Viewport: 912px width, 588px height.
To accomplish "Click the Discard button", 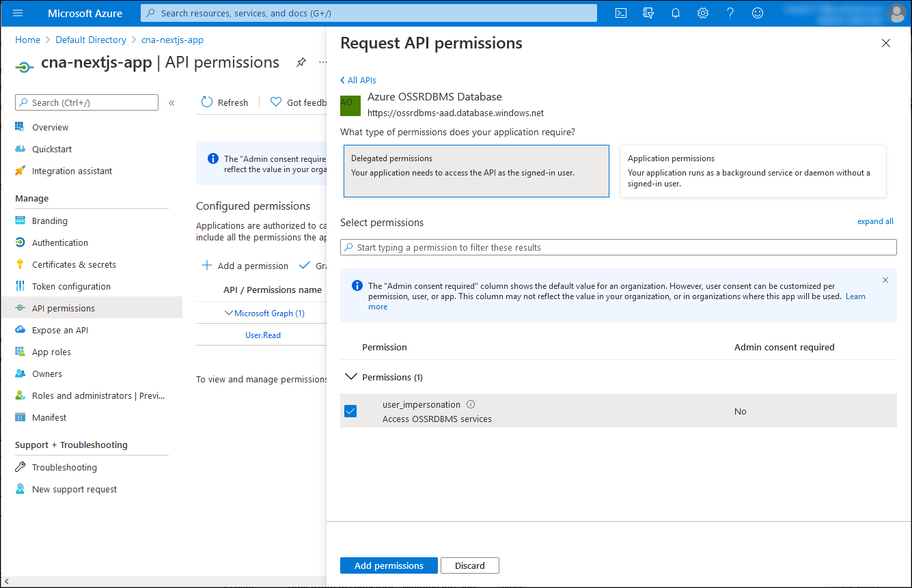I will (x=470, y=565).
